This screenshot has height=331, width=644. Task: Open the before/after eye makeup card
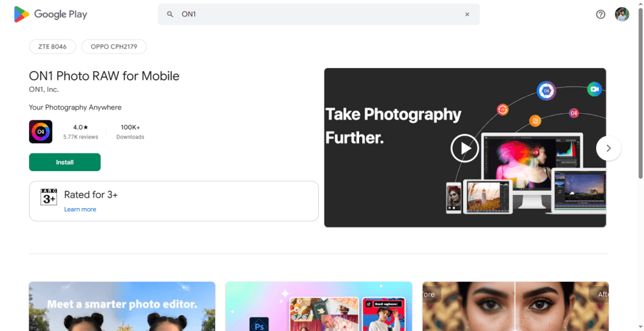click(516, 306)
